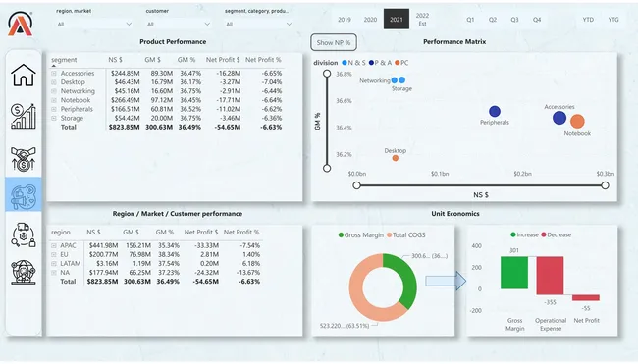
Task: Click the Desktop bubble in matrix
Action: pyautogui.click(x=396, y=158)
